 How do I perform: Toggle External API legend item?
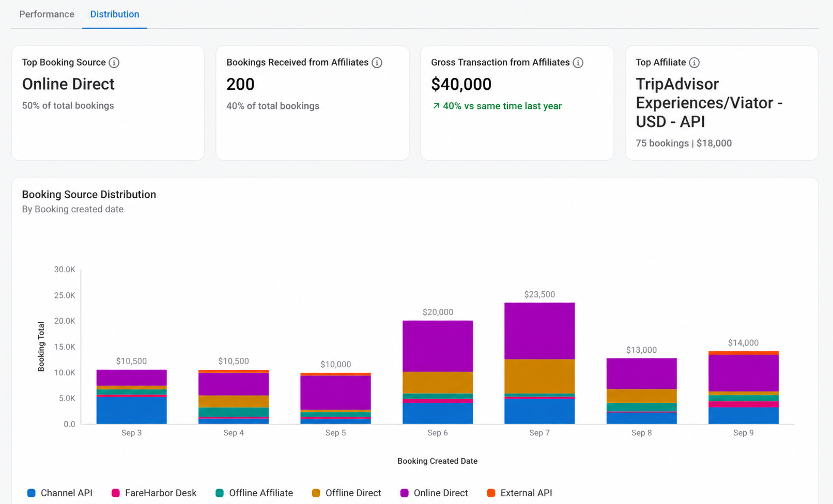click(x=519, y=493)
